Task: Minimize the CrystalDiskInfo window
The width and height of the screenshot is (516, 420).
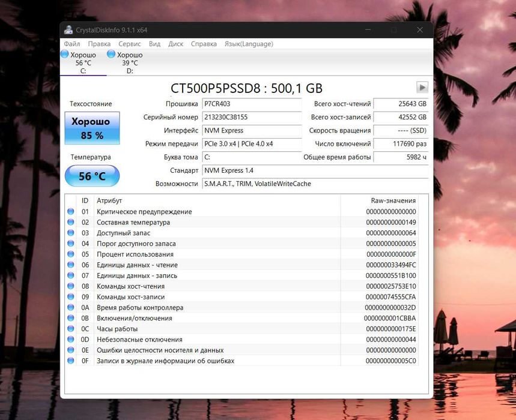Action: (x=368, y=30)
